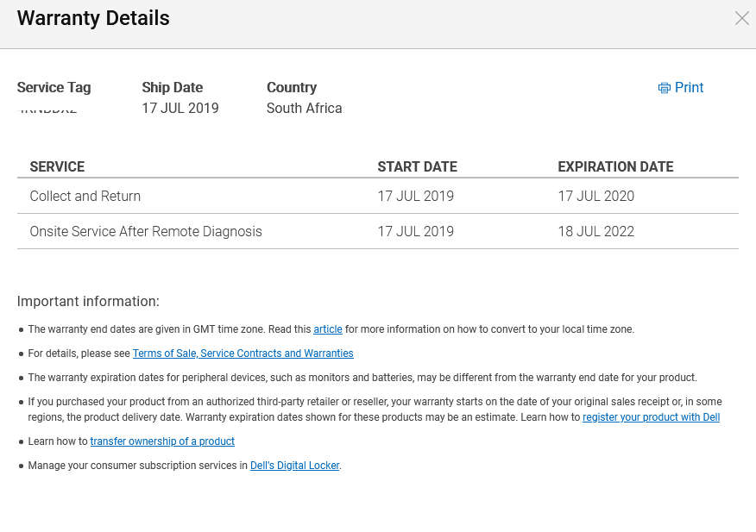Click the SERVICE column header

click(x=57, y=167)
